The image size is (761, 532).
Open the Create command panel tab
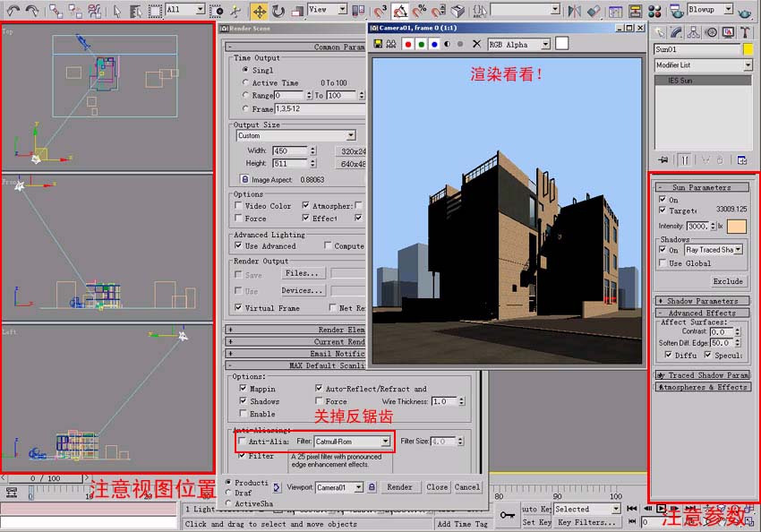coord(661,31)
